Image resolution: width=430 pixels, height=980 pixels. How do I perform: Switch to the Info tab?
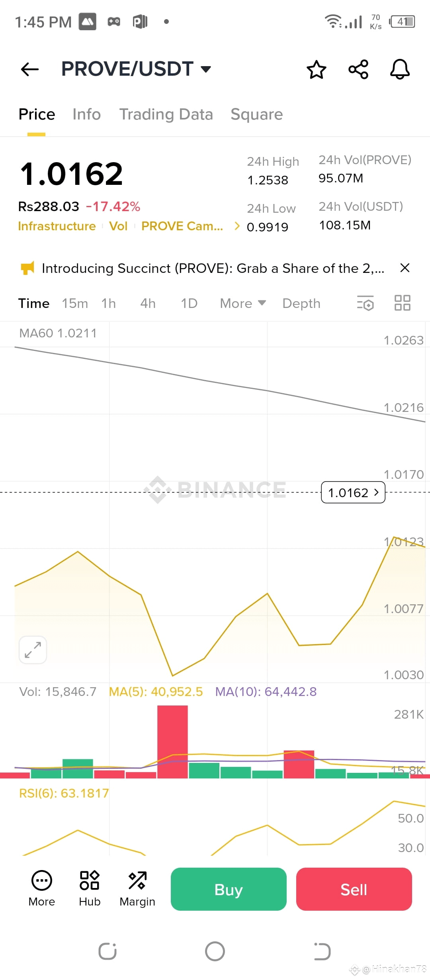coord(86,114)
